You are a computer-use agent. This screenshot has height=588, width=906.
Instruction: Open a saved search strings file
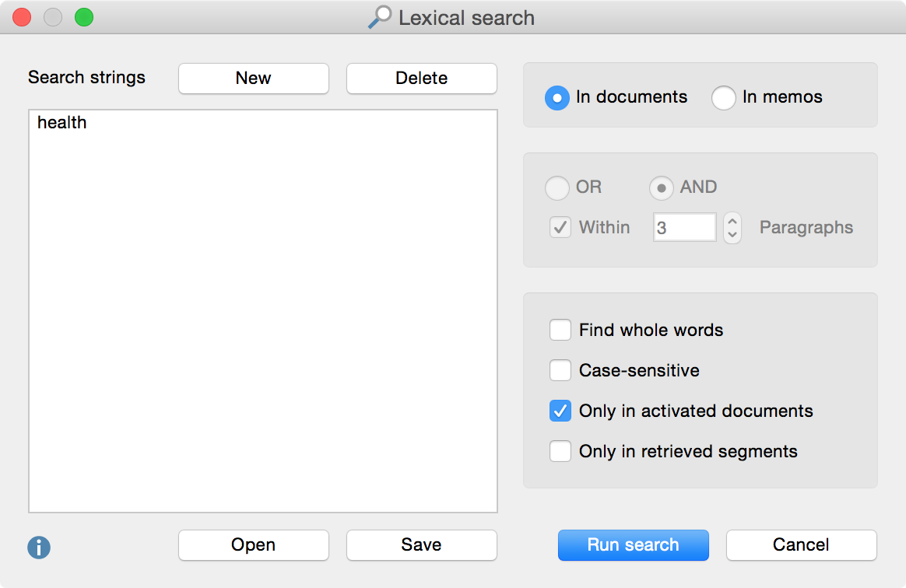(x=254, y=545)
